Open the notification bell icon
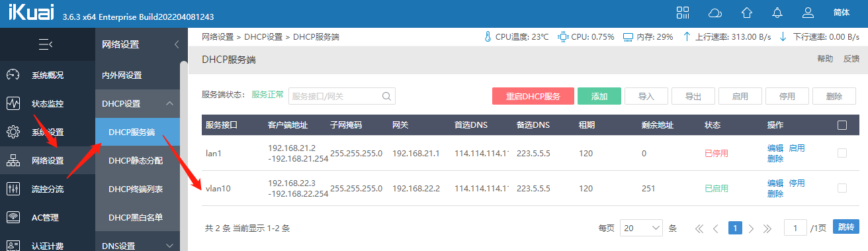Image resolution: width=868 pixels, height=251 pixels. coord(777,13)
